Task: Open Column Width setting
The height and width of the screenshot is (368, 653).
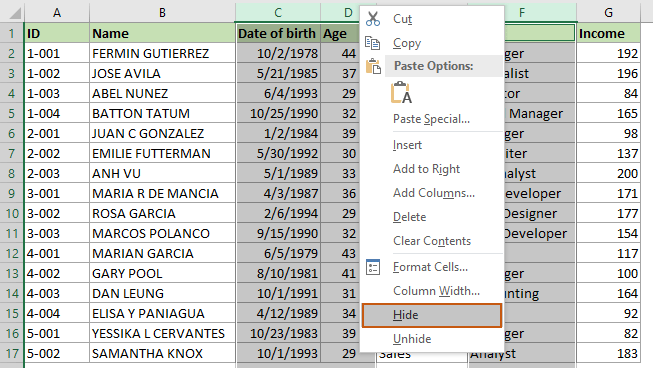Action: tap(432, 291)
